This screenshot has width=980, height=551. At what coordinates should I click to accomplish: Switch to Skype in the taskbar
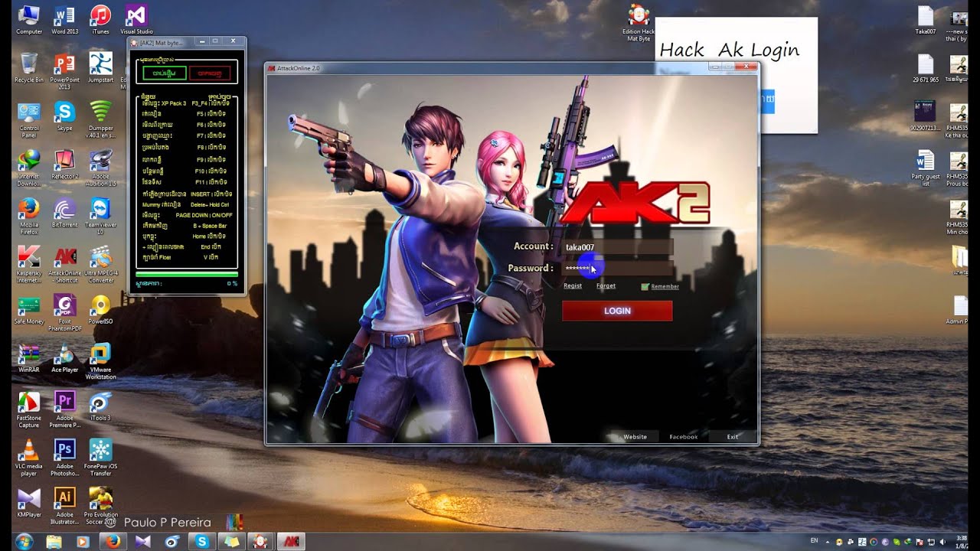[x=202, y=541]
